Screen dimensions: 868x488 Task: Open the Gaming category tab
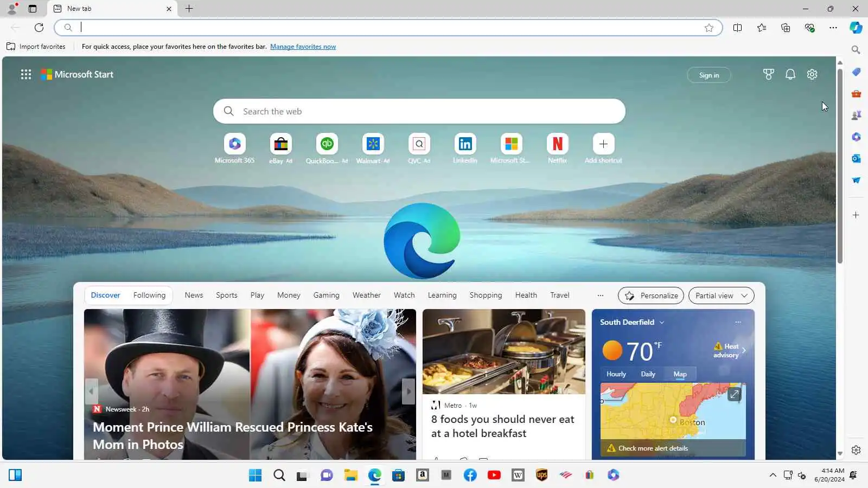pos(326,296)
